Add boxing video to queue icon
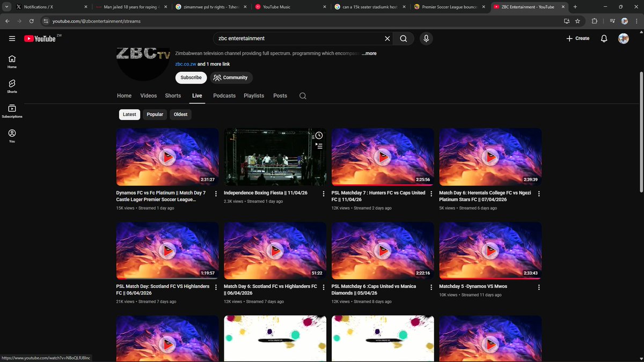644x362 pixels. pos(319,146)
